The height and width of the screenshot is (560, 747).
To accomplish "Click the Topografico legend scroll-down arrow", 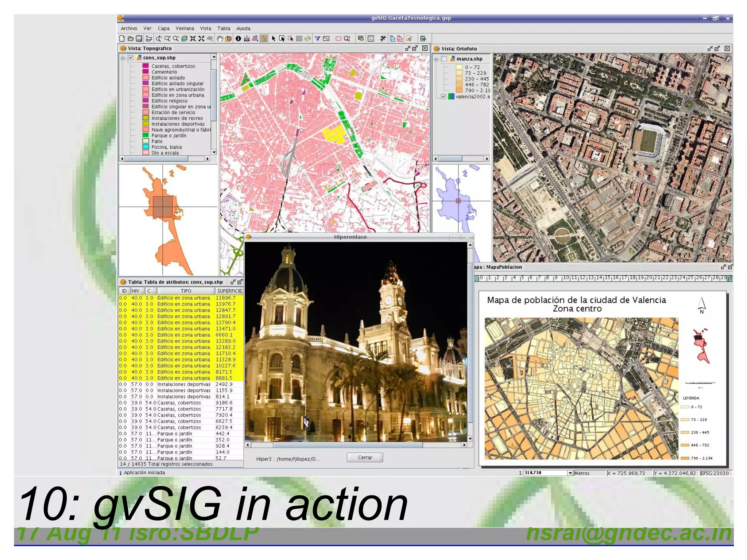I will [x=214, y=152].
